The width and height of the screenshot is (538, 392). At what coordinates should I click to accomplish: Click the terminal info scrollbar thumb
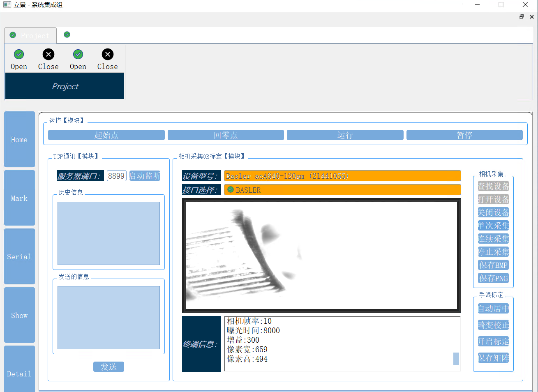coord(456,359)
